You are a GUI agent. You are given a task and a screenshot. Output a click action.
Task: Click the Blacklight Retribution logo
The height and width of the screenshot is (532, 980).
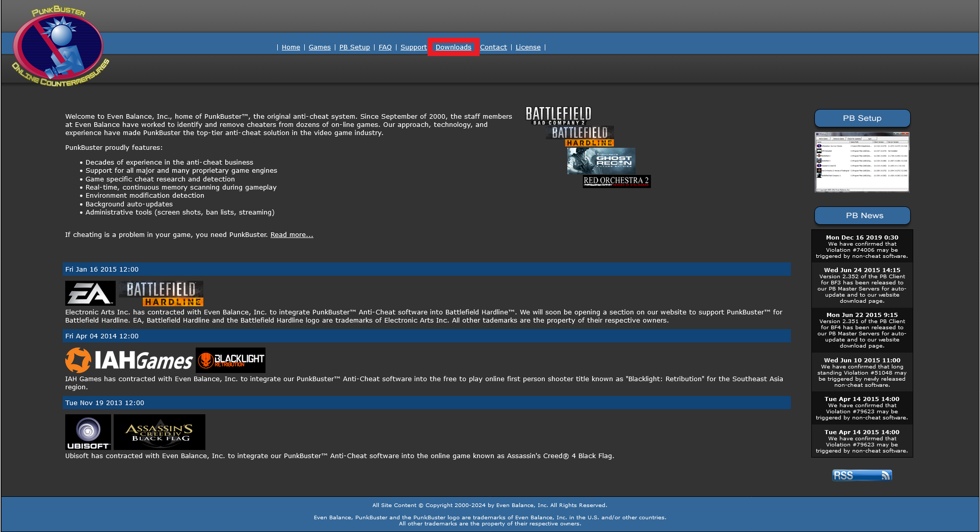230,360
